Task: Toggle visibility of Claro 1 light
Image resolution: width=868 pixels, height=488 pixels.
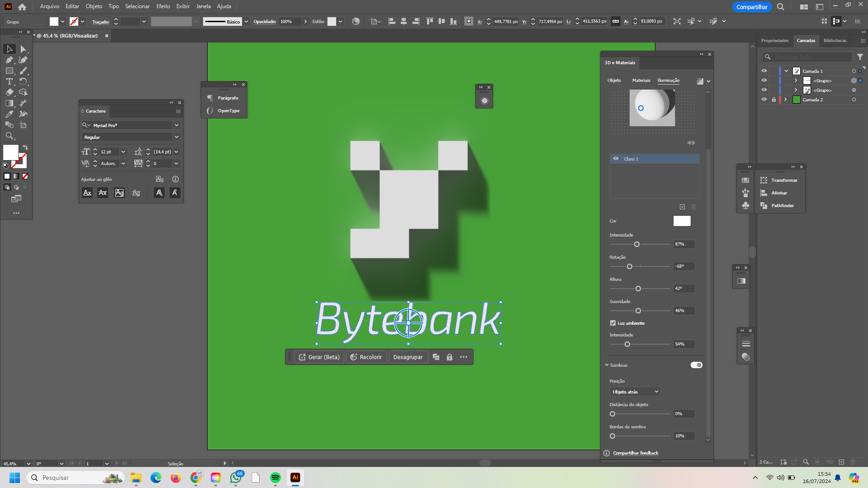Action: tap(616, 159)
